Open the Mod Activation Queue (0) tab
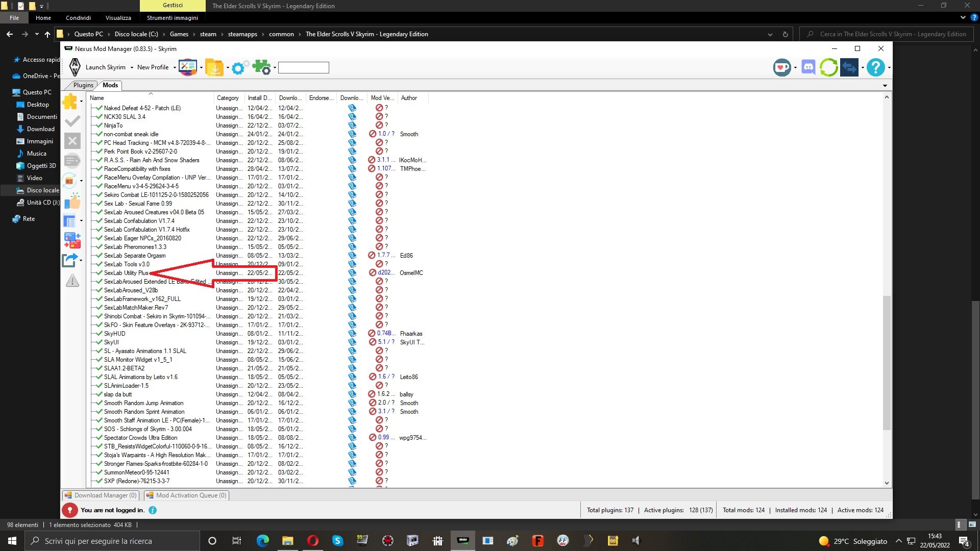 tap(186, 495)
